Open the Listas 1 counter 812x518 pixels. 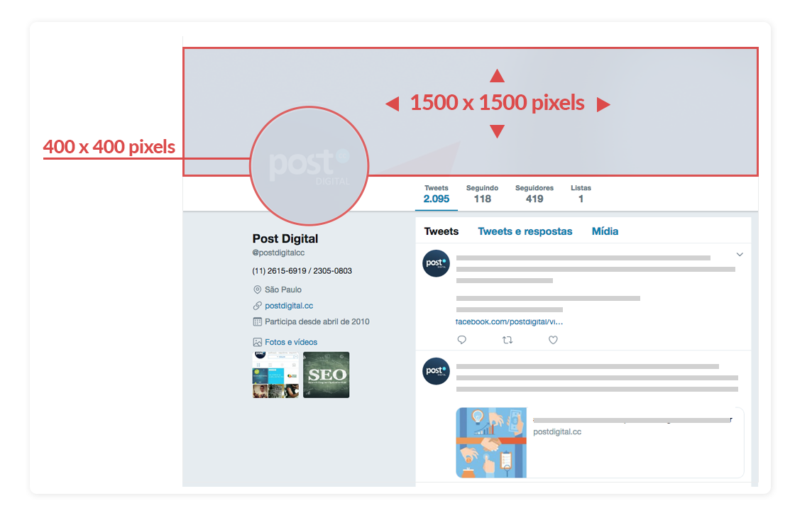click(x=581, y=194)
